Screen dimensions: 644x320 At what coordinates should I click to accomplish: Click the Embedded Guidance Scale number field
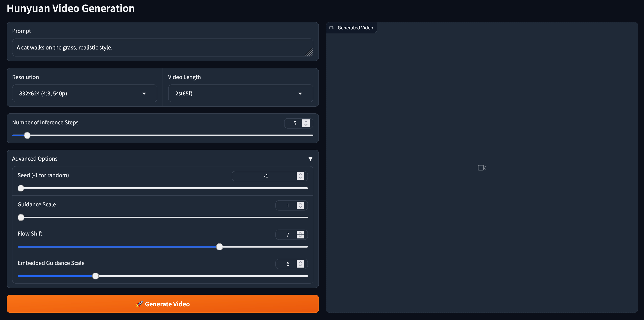click(292, 264)
